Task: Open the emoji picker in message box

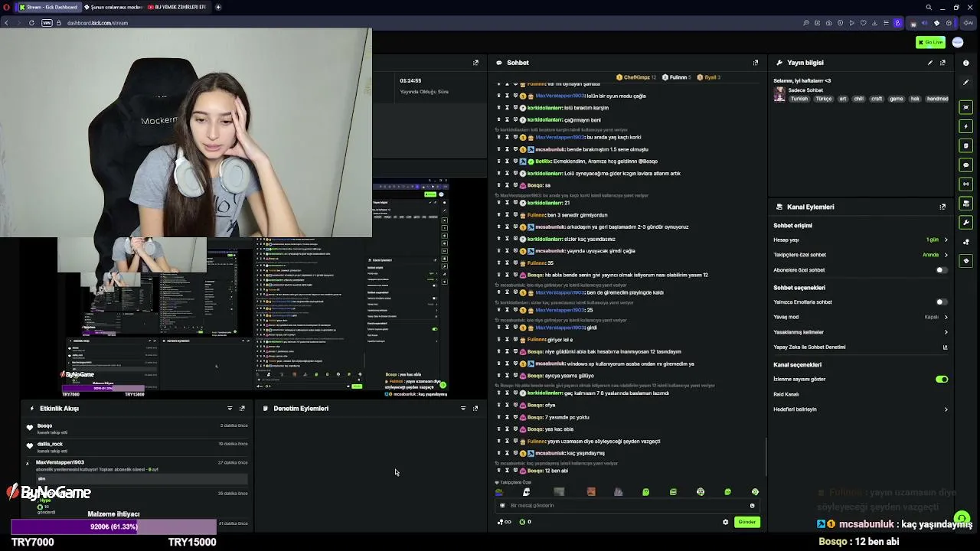Action: tap(752, 506)
